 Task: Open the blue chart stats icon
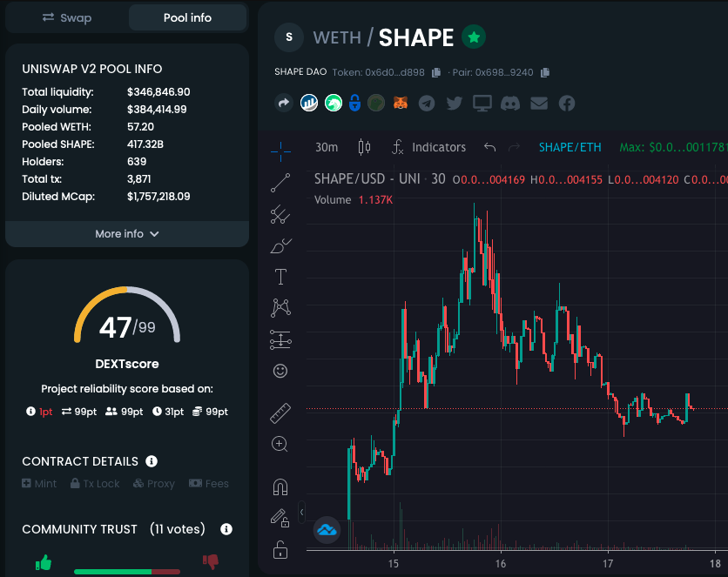tap(309, 103)
